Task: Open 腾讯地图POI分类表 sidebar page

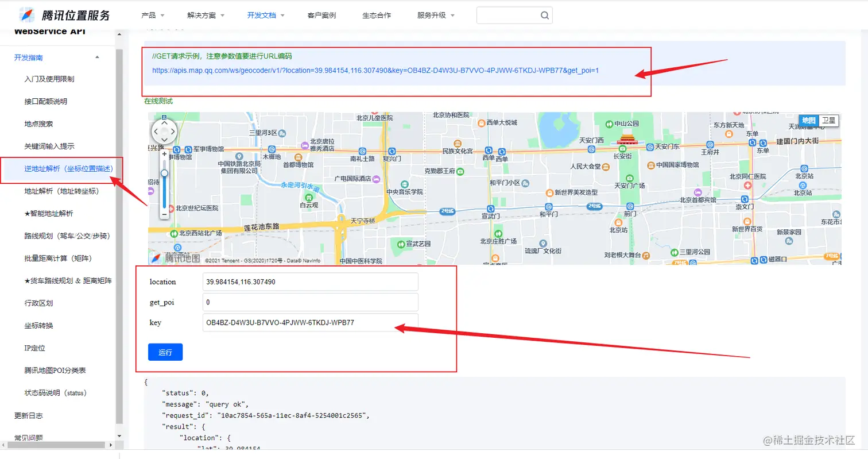Action: pos(56,370)
